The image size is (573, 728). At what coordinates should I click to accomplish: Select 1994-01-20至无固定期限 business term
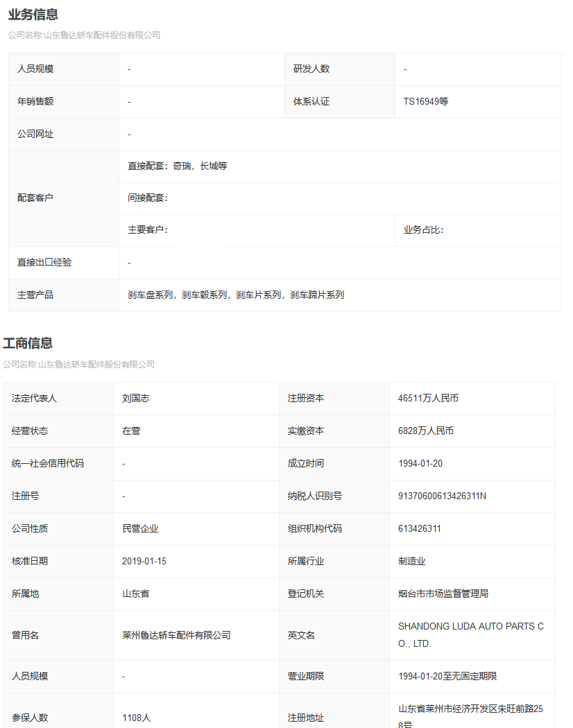[447, 676]
